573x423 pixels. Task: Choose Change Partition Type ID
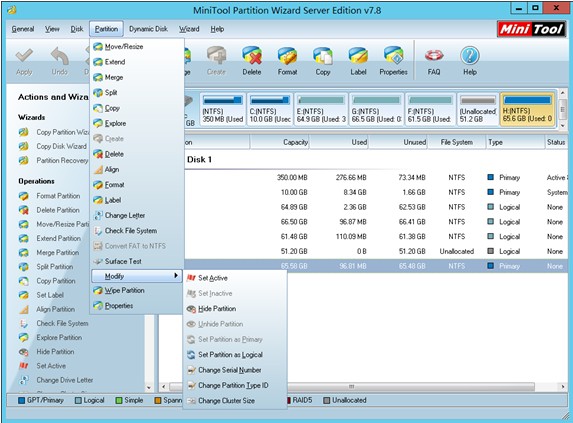click(x=235, y=385)
